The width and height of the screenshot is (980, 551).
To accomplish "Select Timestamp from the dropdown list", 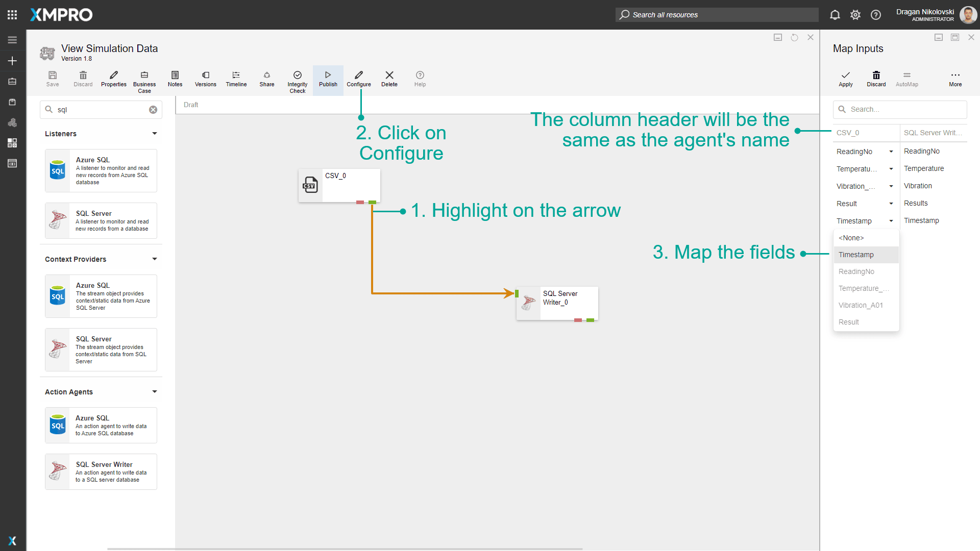I will pos(856,255).
